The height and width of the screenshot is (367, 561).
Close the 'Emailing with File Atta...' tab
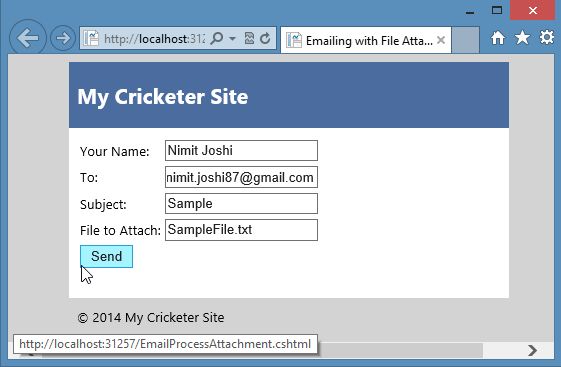click(x=441, y=40)
